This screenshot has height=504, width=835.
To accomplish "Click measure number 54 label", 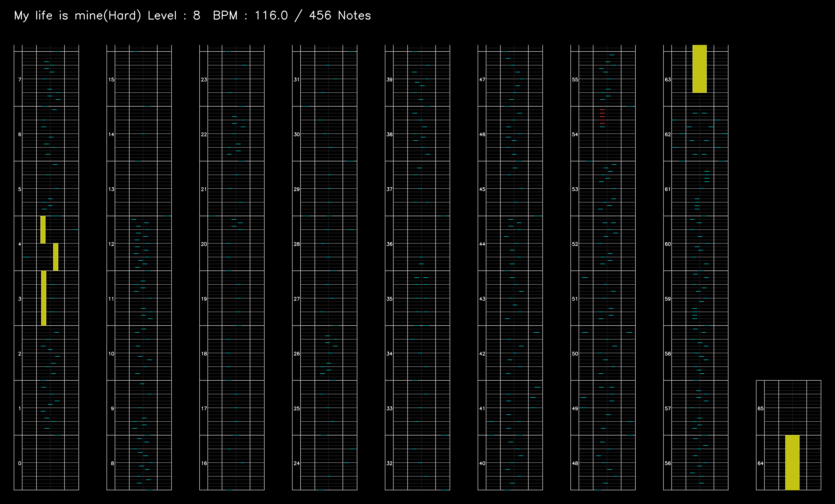I will 575,134.
